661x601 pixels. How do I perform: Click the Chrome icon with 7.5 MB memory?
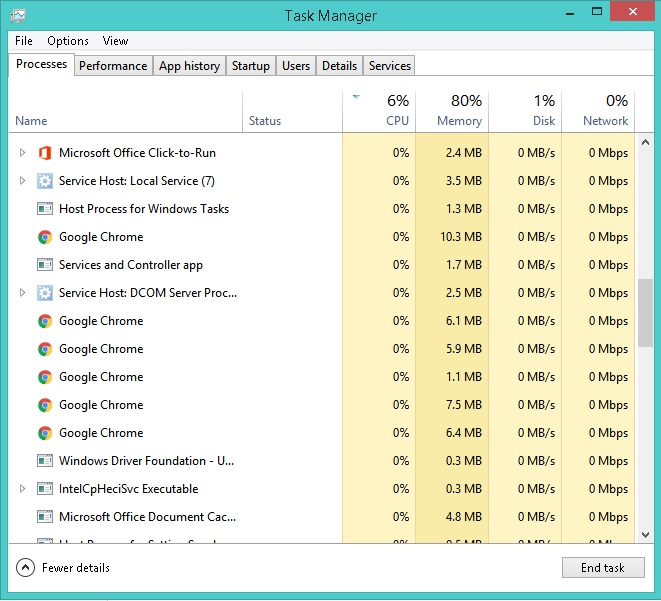click(x=45, y=405)
